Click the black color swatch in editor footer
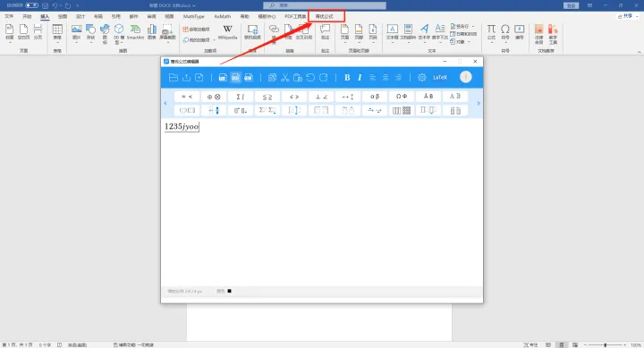The height and width of the screenshot is (348, 644). tap(229, 291)
